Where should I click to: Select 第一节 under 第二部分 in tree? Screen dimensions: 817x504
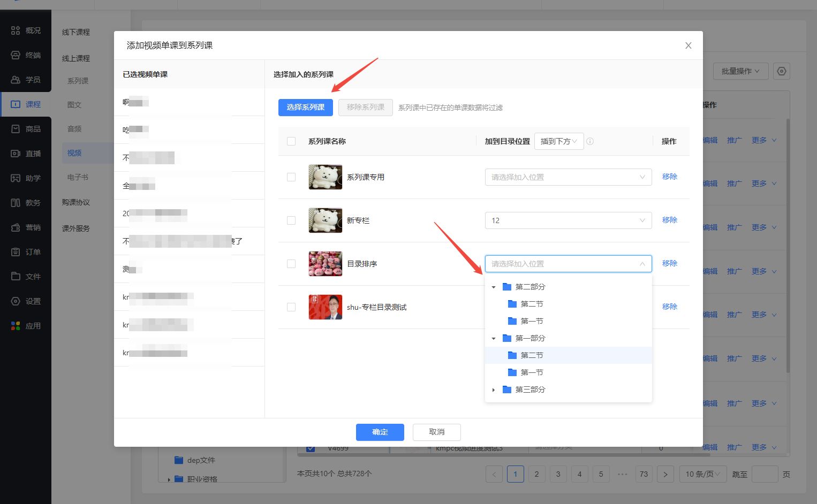coord(532,321)
